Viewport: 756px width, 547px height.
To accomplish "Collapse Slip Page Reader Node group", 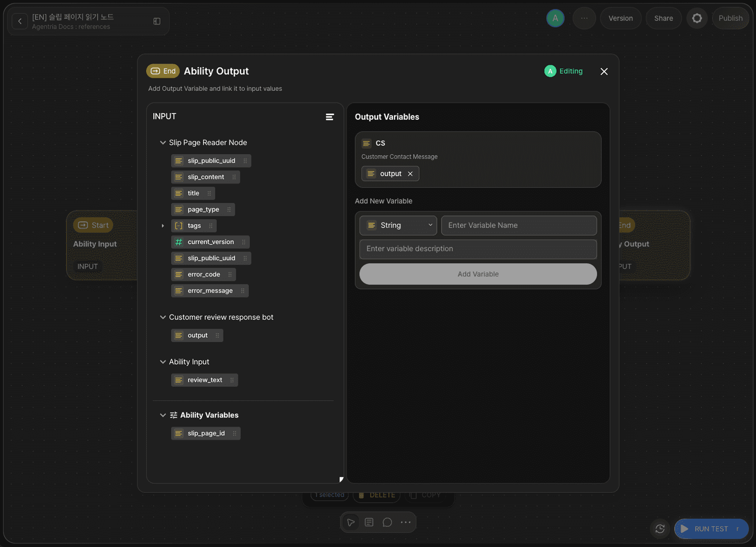I will coord(163,143).
